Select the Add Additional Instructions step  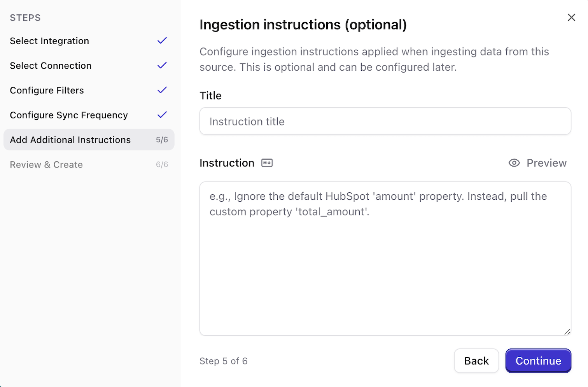tap(70, 139)
